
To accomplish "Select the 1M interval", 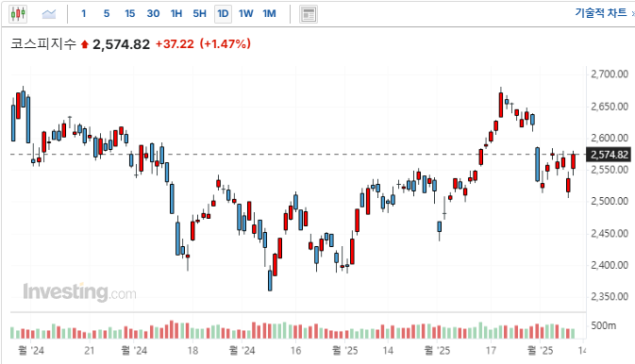I will (269, 14).
